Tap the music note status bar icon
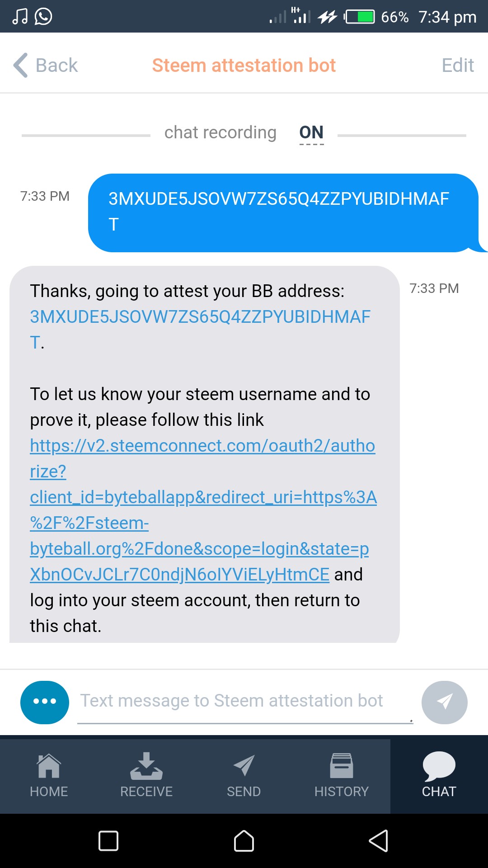This screenshot has height=868, width=488. [x=19, y=17]
